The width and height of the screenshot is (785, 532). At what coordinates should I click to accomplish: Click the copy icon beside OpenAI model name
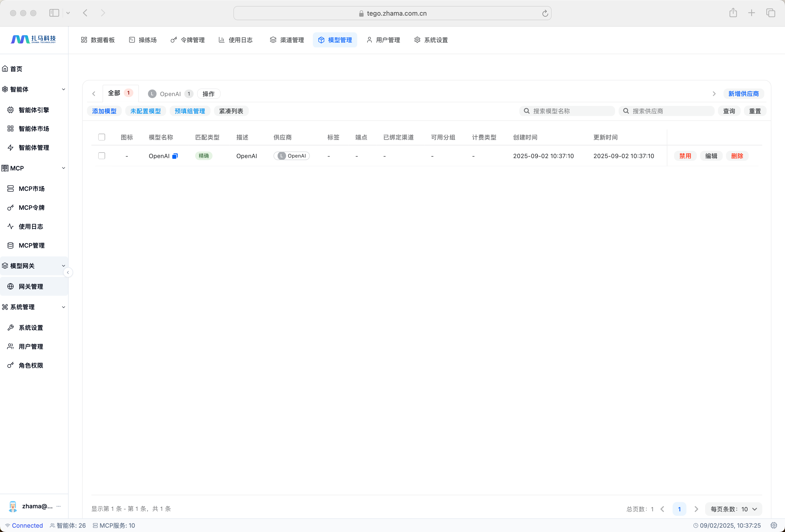pos(175,156)
